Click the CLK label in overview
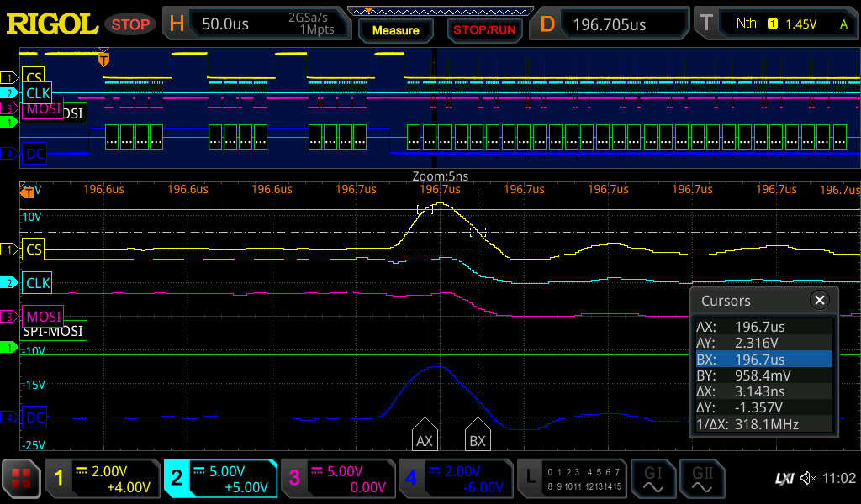 [37, 93]
